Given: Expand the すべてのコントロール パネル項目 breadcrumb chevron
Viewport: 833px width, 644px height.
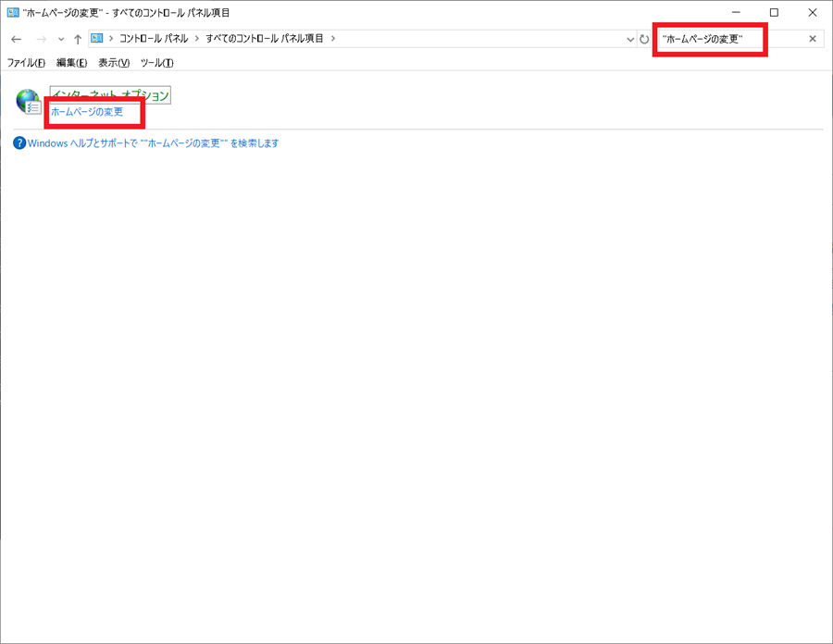Looking at the screenshot, I should pos(333,39).
